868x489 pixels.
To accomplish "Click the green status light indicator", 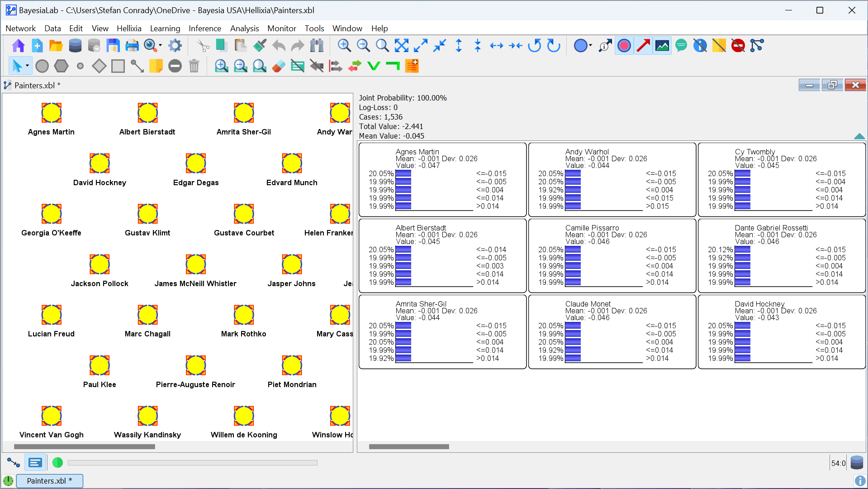I will (x=57, y=463).
